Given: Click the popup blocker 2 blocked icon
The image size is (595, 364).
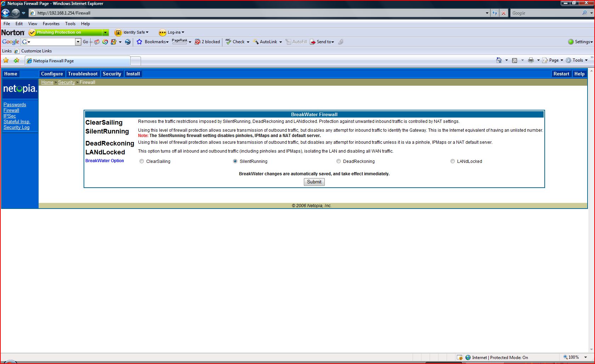Looking at the screenshot, I should tap(198, 42).
